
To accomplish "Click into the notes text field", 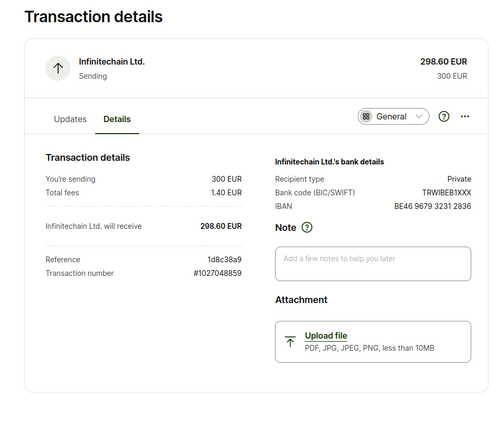I will tap(373, 264).
